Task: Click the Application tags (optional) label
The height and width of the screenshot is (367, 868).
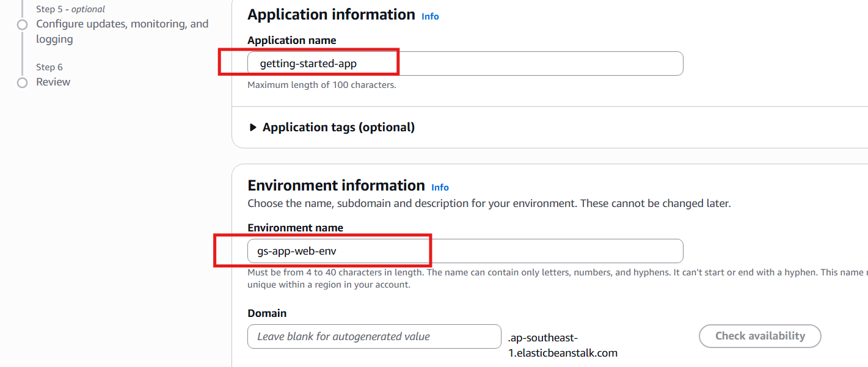Action: (x=338, y=127)
